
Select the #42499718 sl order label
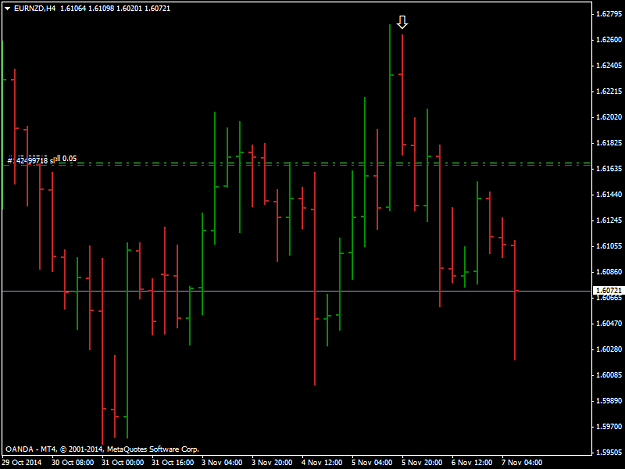pyautogui.click(x=31, y=161)
